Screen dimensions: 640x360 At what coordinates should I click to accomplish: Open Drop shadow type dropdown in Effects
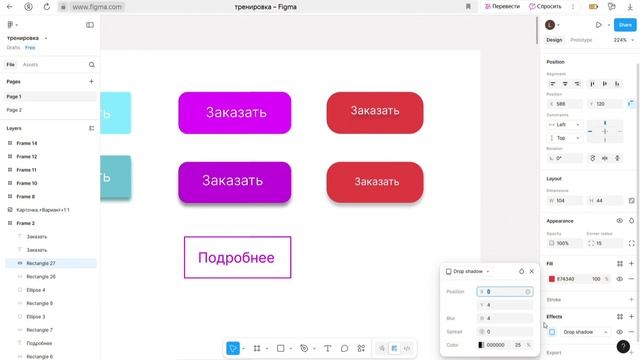click(584, 332)
